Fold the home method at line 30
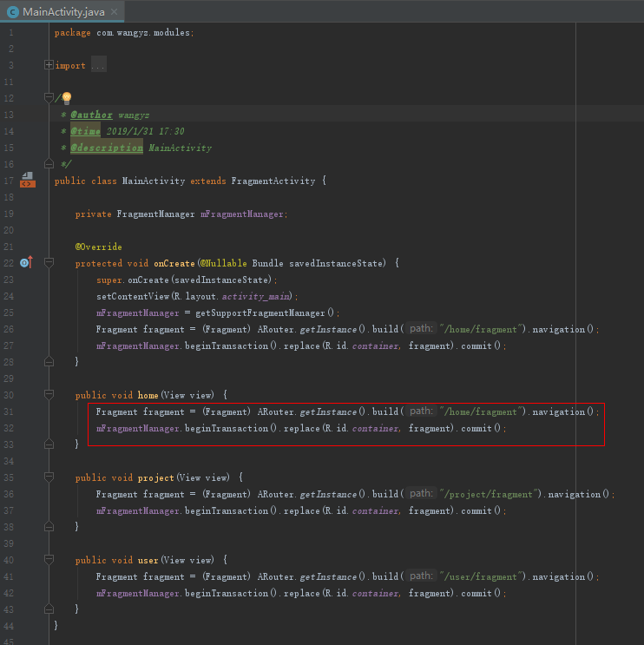644x645 pixels. coord(49,395)
